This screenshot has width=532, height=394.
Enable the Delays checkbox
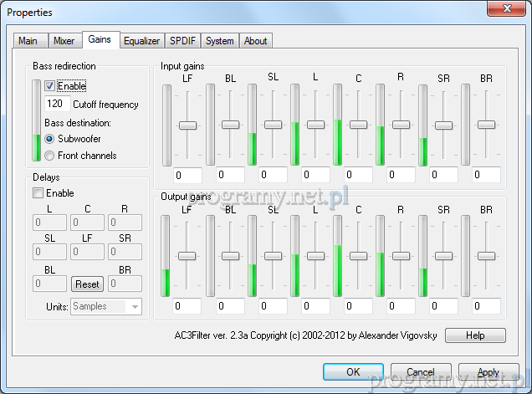click(x=38, y=193)
